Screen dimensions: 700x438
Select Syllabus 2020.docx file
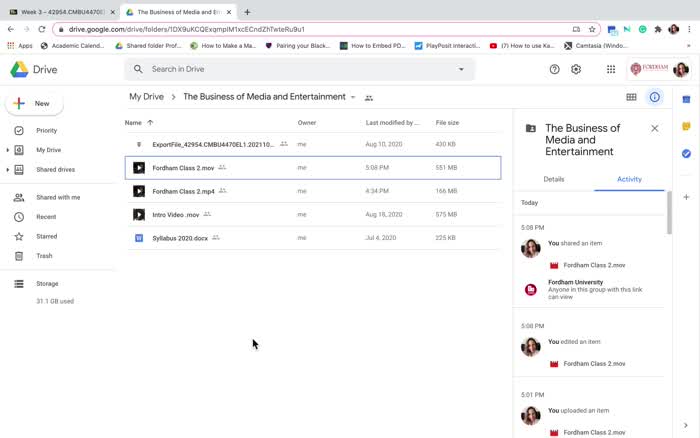(313, 238)
